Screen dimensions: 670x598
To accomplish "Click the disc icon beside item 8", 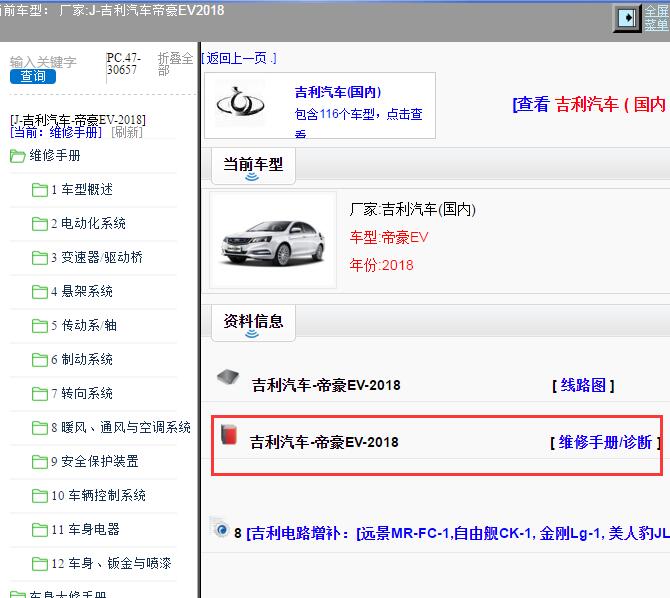I will point(221,530).
